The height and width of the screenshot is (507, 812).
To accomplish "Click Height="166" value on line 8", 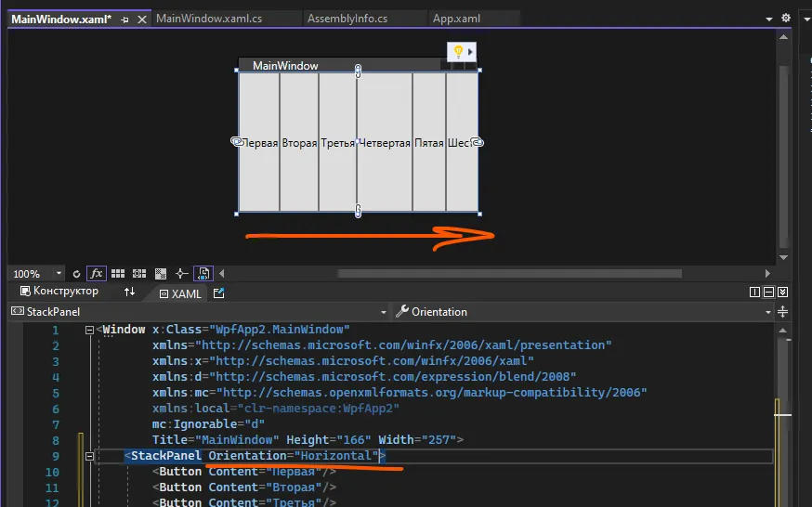I will click(328, 440).
